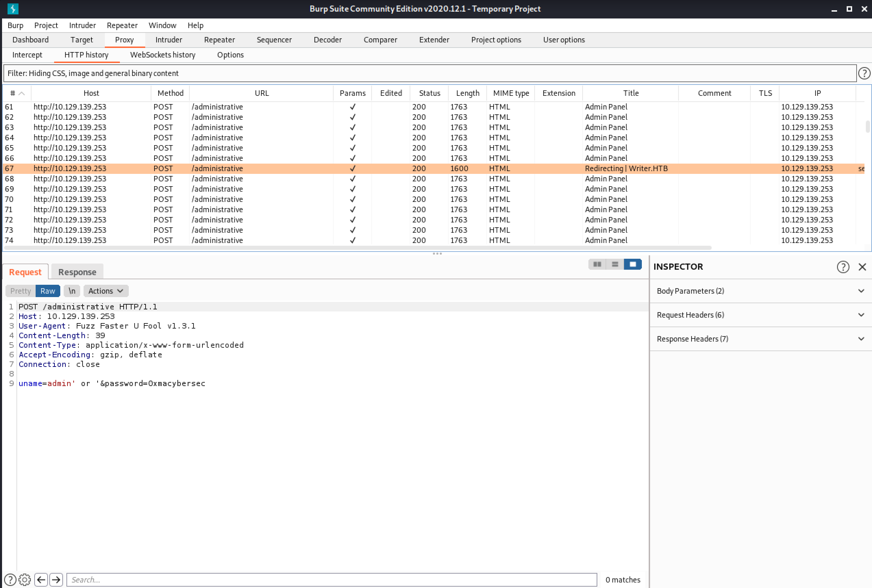Open Inspector help icon
This screenshot has height=588, width=872.
(843, 267)
